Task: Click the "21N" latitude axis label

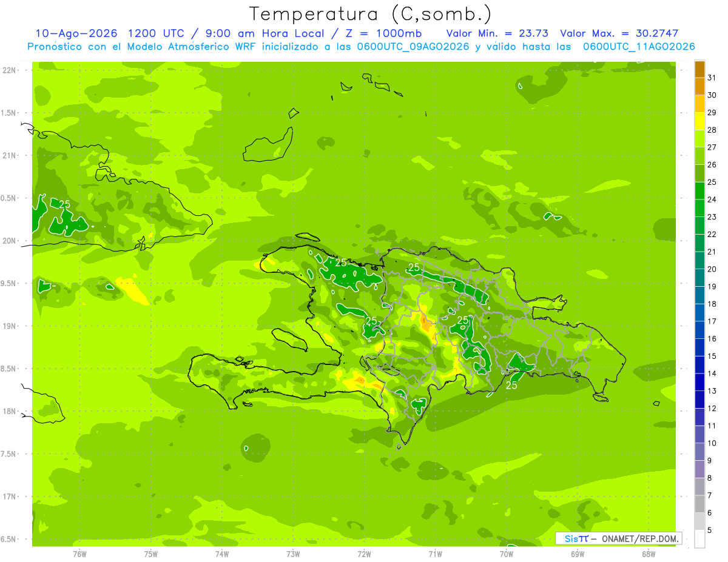Action: (10, 155)
